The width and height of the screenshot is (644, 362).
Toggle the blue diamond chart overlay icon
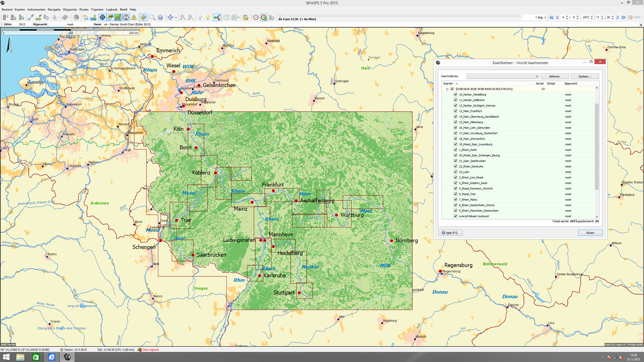click(102, 17)
